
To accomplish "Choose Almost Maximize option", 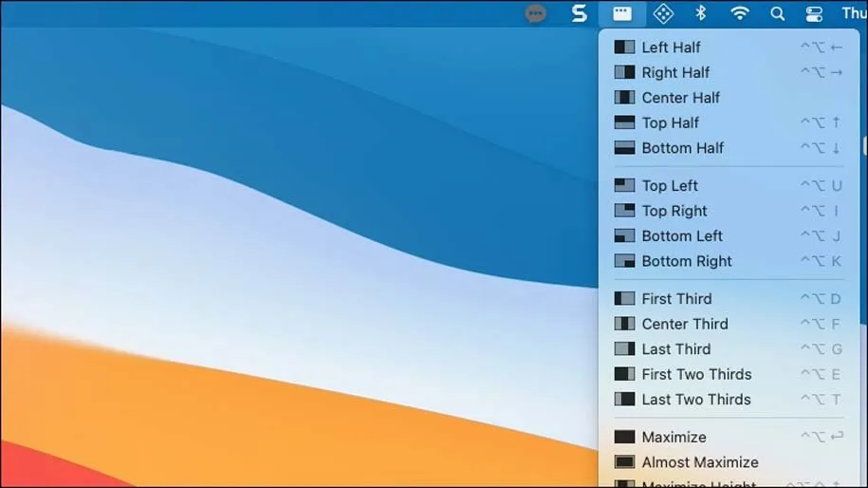I will pyautogui.click(x=699, y=462).
